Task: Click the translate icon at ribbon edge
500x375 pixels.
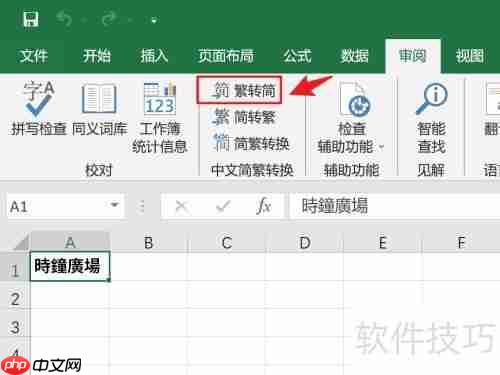Action: [493, 98]
